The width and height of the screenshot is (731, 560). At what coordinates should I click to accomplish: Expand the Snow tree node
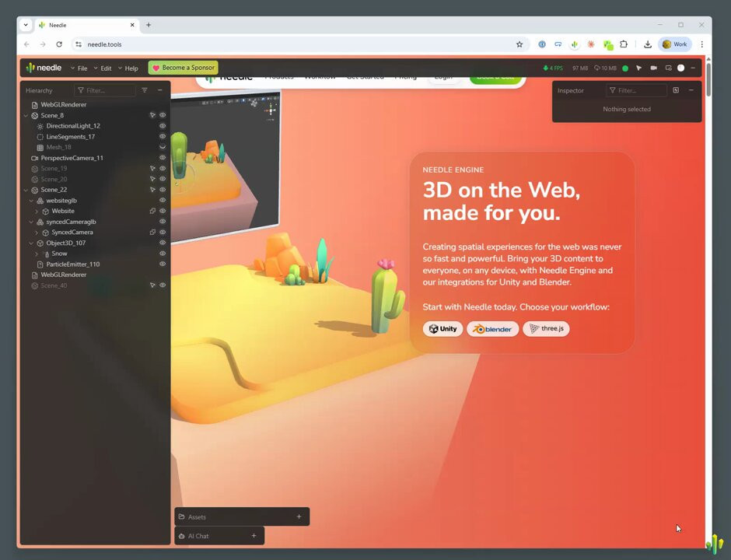37,254
